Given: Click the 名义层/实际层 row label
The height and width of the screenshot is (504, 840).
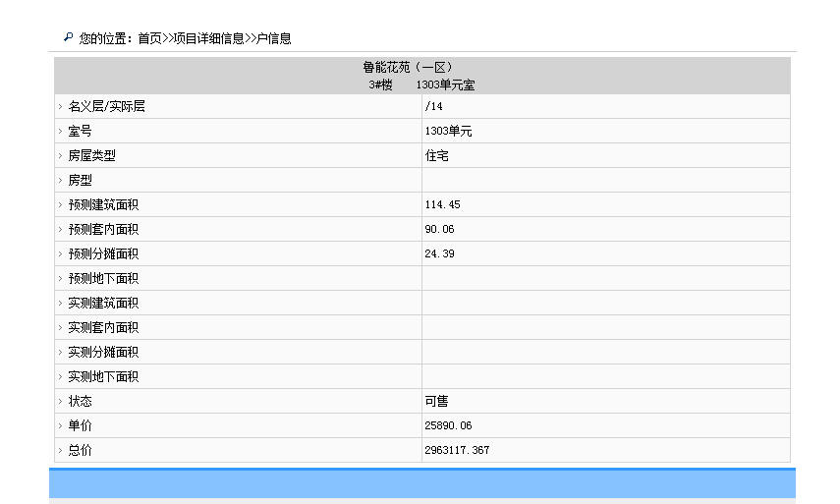Looking at the screenshot, I should coord(107,106).
